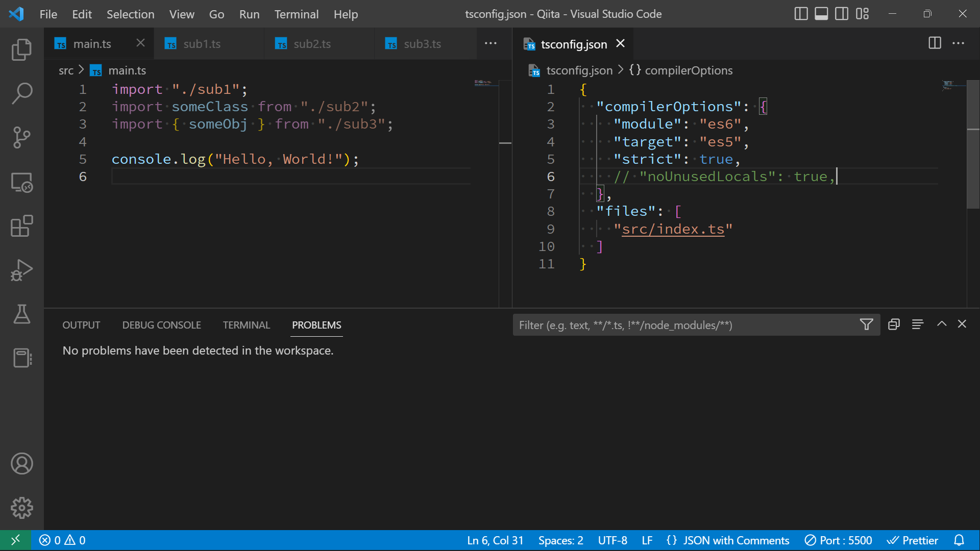Open the Extensions view

coord(21,226)
